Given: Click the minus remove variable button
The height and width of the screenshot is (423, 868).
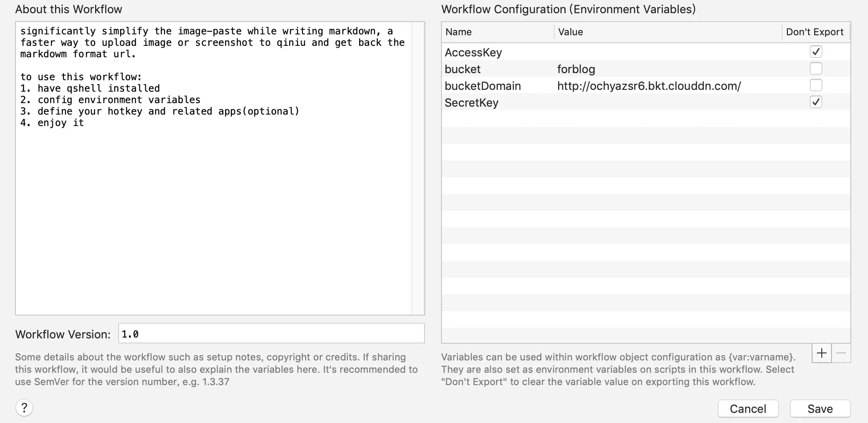Looking at the screenshot, I should pyautogui.click(x=841, y=353).
